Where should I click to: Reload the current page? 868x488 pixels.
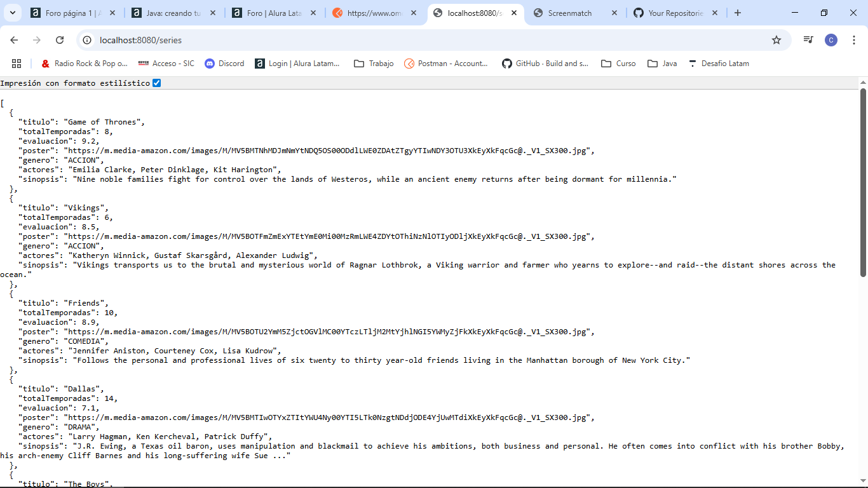coord(60,40)
